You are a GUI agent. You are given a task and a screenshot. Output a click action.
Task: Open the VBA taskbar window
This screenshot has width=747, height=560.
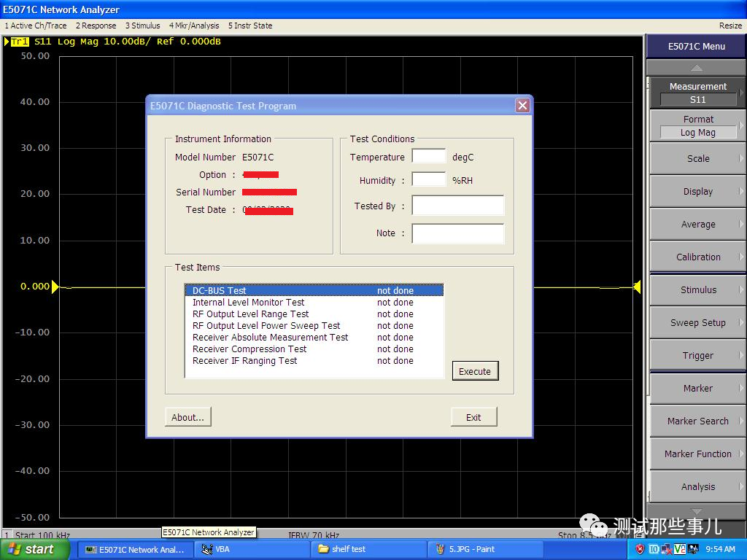252,549
